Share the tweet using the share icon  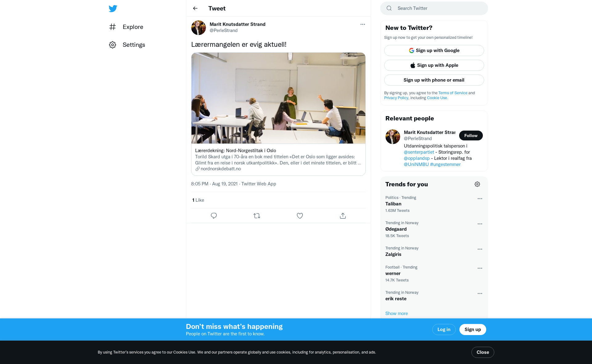coord(343,216)
